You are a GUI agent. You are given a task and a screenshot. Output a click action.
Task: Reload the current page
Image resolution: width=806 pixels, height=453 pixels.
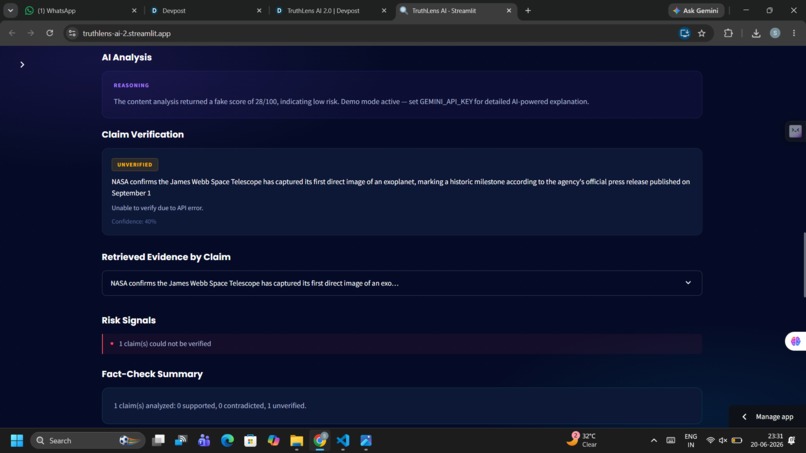tap(50, 33)
